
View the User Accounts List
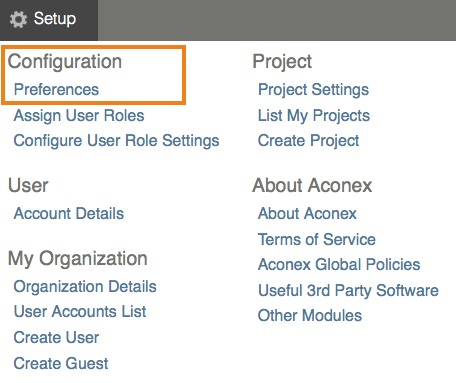coord(80,311)
